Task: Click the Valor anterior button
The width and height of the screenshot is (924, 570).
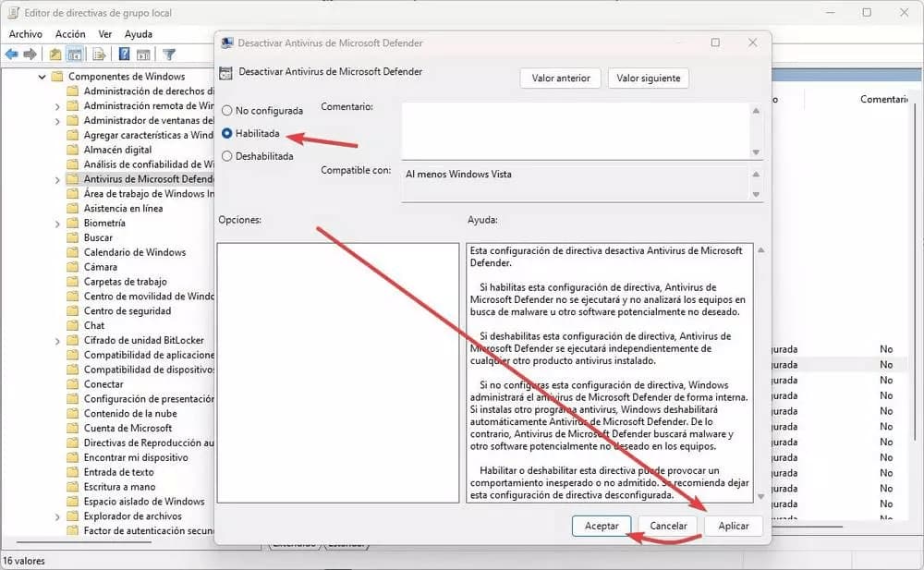Action: click(561, 78)
